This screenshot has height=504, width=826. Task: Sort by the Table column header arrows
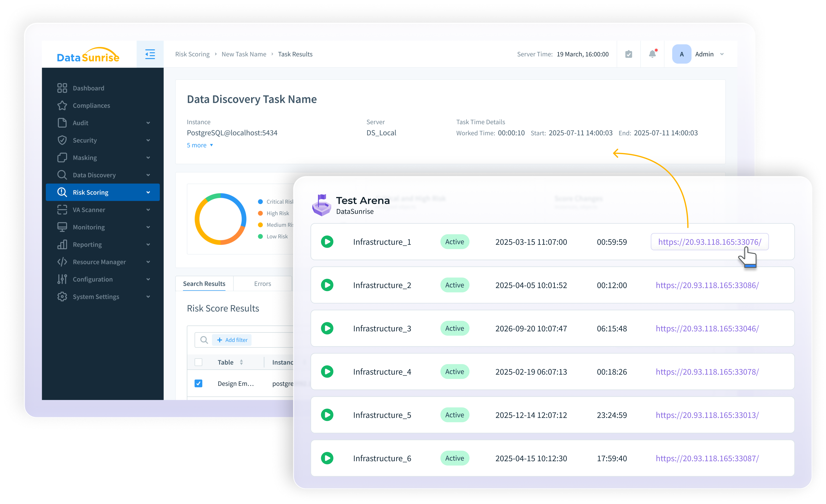pyautogui.click(x=241, y=362)
